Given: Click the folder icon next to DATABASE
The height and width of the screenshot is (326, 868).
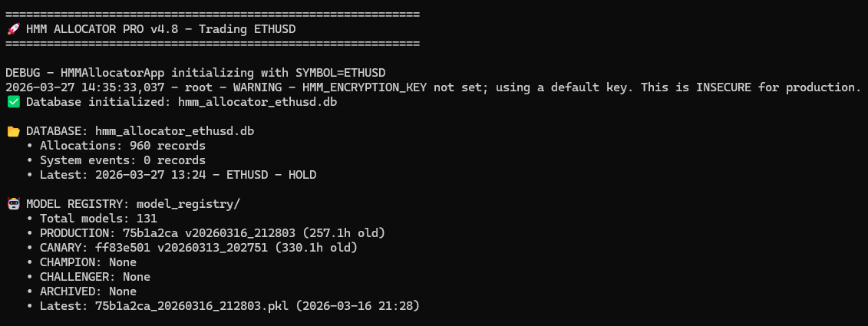Looking at the screenshot, I should pos(12,131).
